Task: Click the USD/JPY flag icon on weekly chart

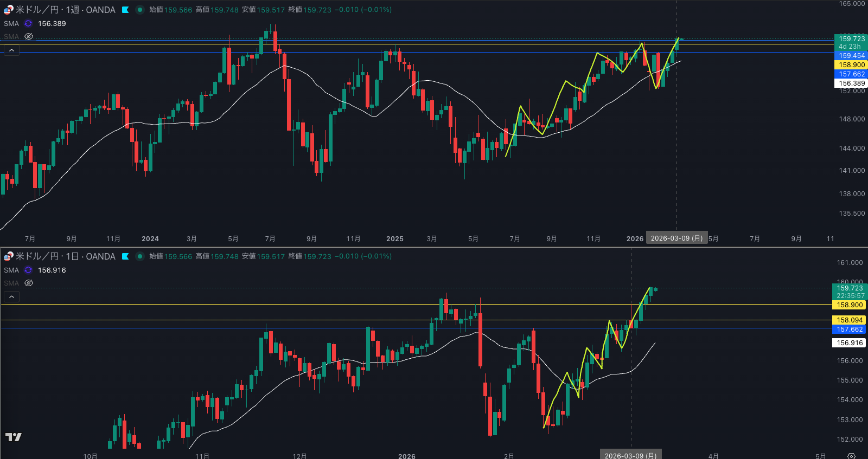Action: pyautogui.click(x=8, y=10)
